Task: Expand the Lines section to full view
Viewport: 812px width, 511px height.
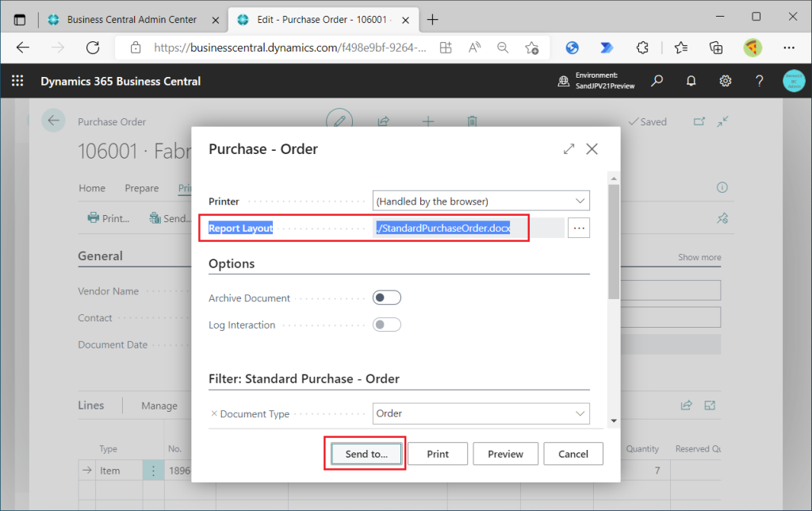Action: pos(710,405)
